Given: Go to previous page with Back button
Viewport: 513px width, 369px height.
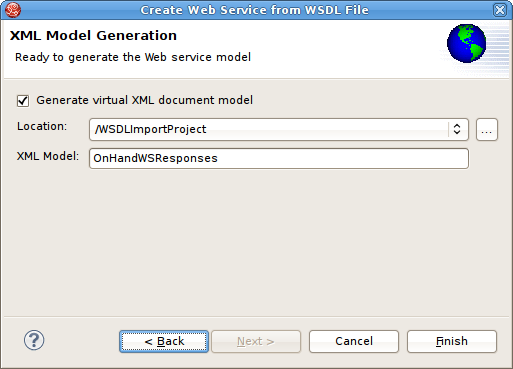Looking at the screenshot, I should coord(164,341).
